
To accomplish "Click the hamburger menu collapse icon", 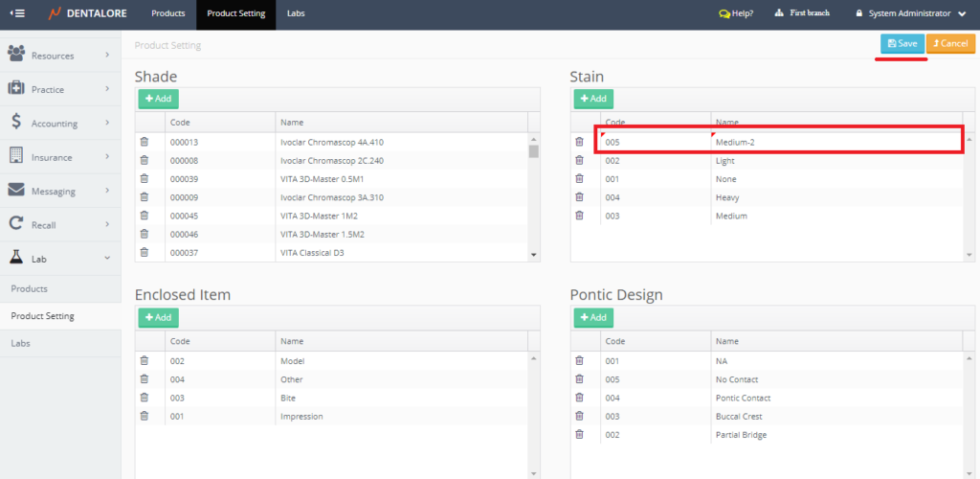I will 17,13.
